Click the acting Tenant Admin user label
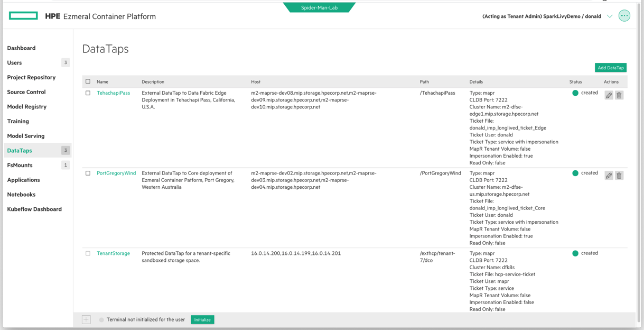 tap(542, 16)
